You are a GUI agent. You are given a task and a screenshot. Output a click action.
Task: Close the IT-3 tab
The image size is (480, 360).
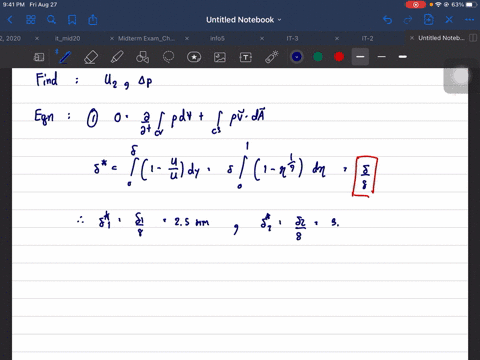tap(262, 38)
